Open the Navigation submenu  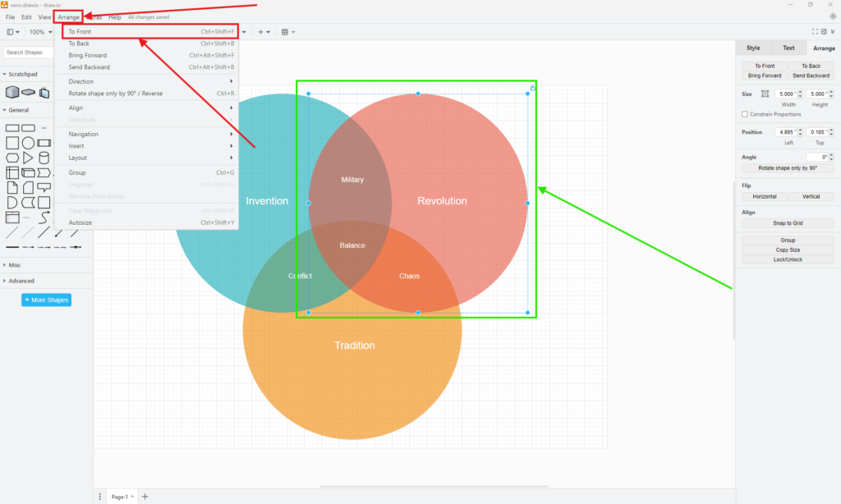(146, 134)
